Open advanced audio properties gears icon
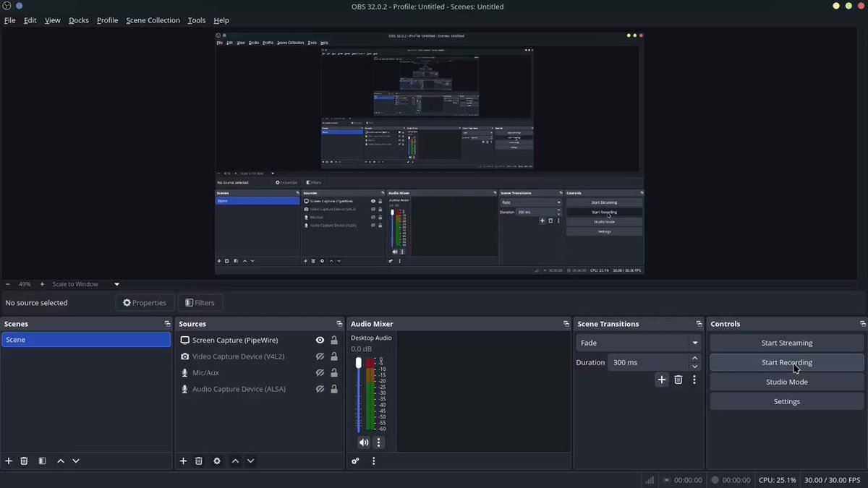Image resolution: width=868 pixels, height=488 pixels. 355,461
